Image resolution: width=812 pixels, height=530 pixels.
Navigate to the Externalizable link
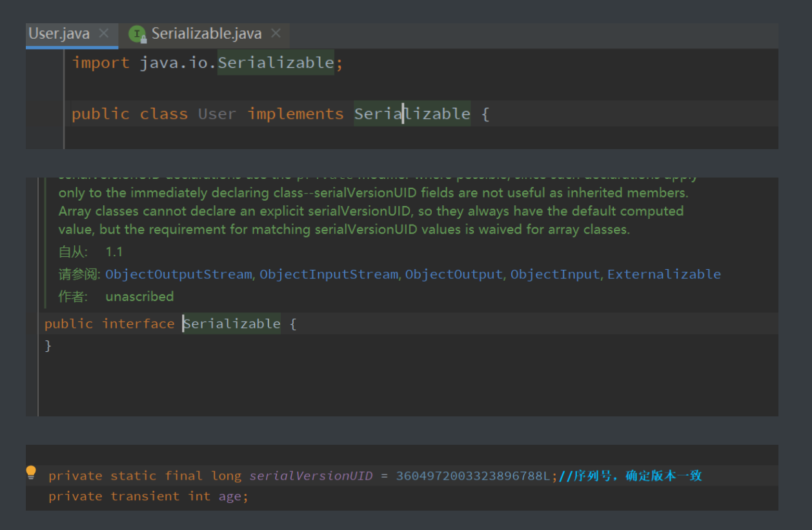(664, 274)
